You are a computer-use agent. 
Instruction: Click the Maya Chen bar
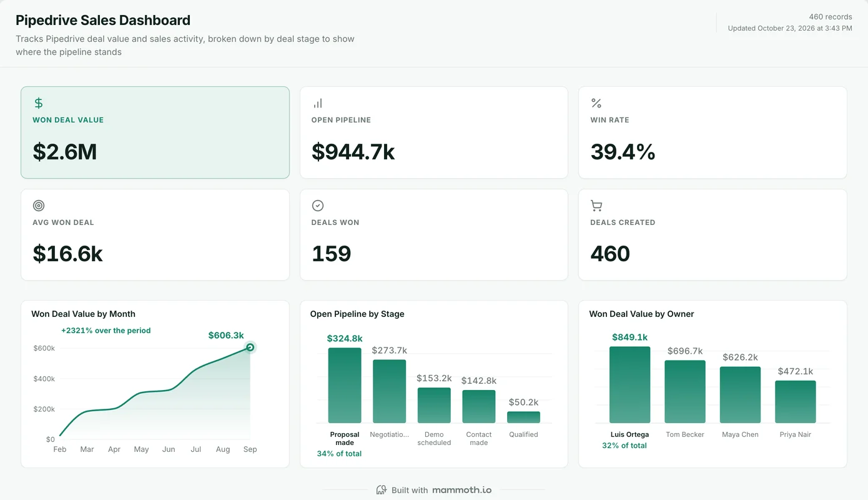740,395
